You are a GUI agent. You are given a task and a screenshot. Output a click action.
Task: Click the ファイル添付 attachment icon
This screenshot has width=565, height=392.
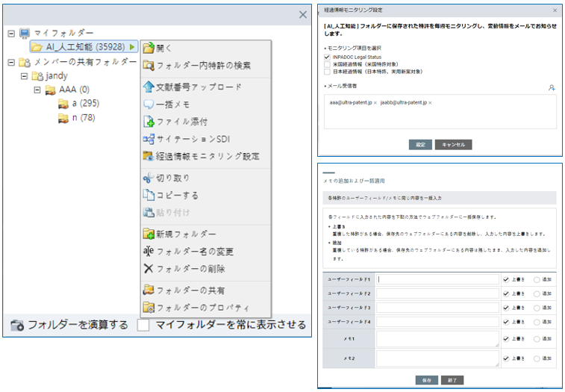tap(149, 122)
